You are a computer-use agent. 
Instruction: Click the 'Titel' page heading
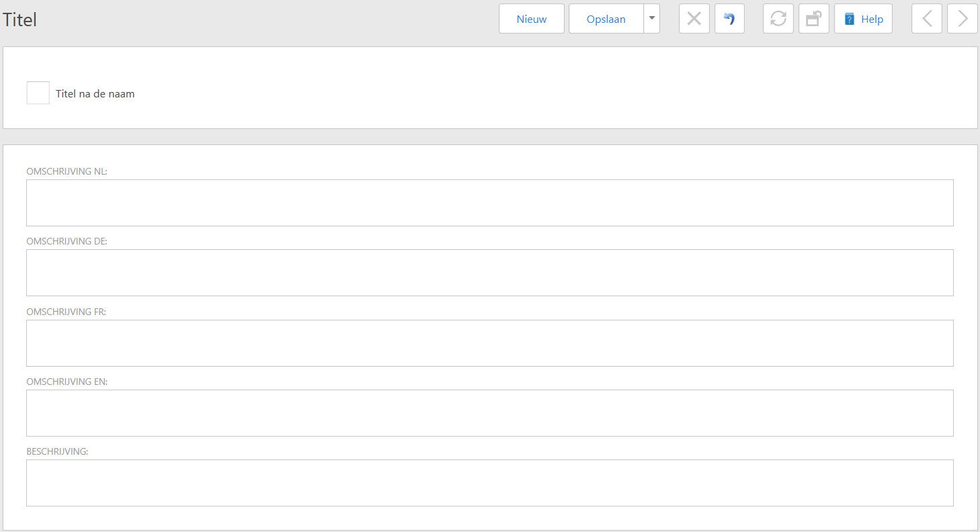tap(19, 19)
